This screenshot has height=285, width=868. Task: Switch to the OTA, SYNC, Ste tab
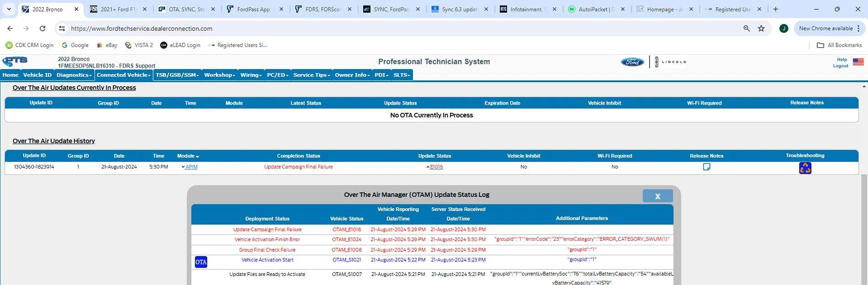click(187, 9)
